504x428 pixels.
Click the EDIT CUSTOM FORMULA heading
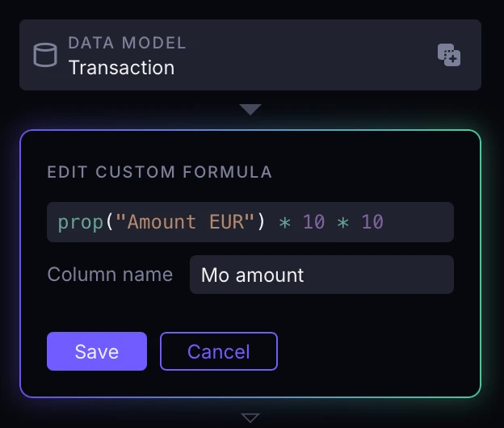pos(159,172)
